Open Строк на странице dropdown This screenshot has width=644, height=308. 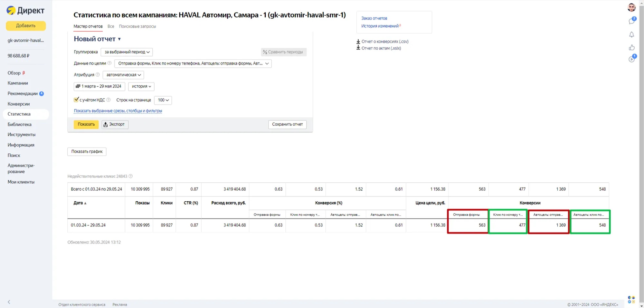163,100
